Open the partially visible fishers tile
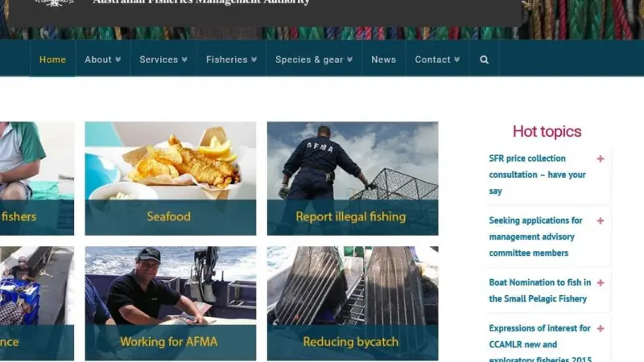 pyautogui.click(x=37, y=179)
